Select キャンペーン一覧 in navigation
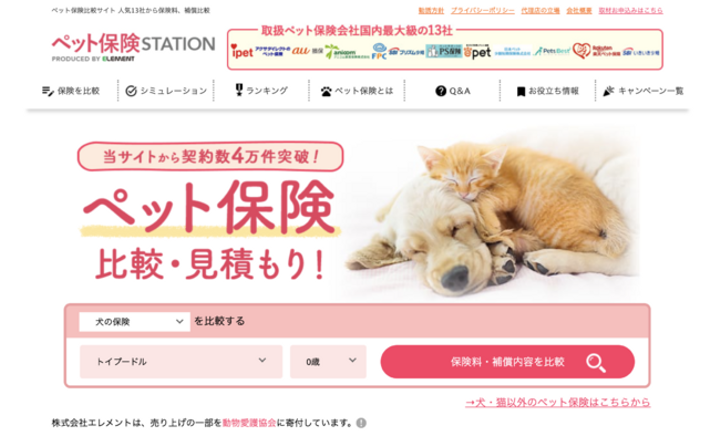720x446 pixels. (643, 91)
